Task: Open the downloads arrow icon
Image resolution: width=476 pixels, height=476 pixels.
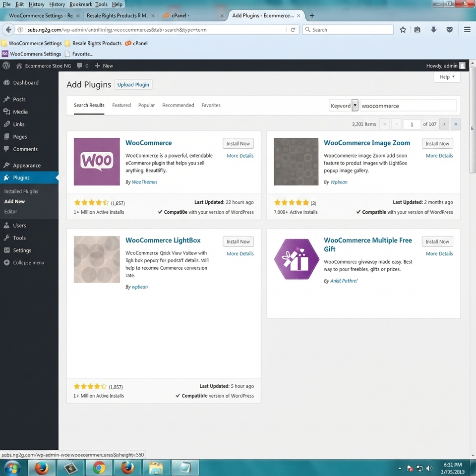Action: [433, 29]
